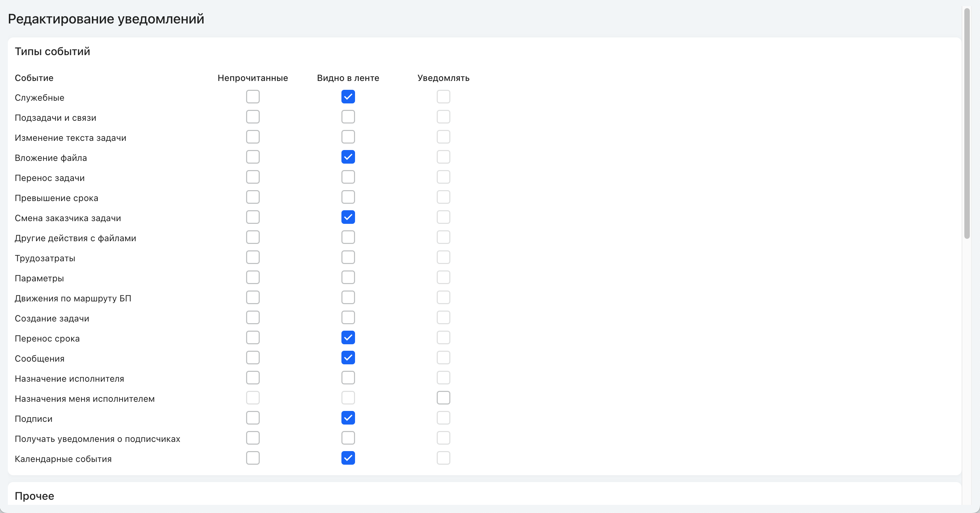980x513 pixels.
Task: Uncheck Видно в ленте for Подписи
Action: coord(348,418)
